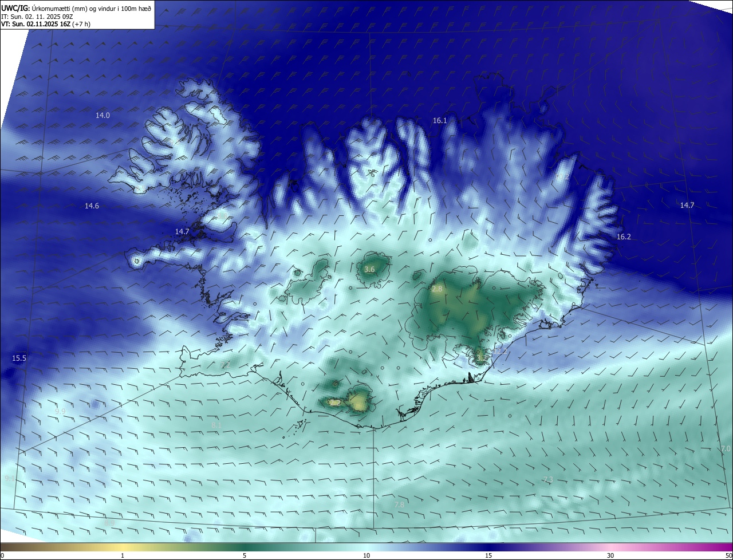The width and height of the screenshot is (733, 560).
Task: Click the 15.5 value label on the map
Action: [x=19, y=358]
